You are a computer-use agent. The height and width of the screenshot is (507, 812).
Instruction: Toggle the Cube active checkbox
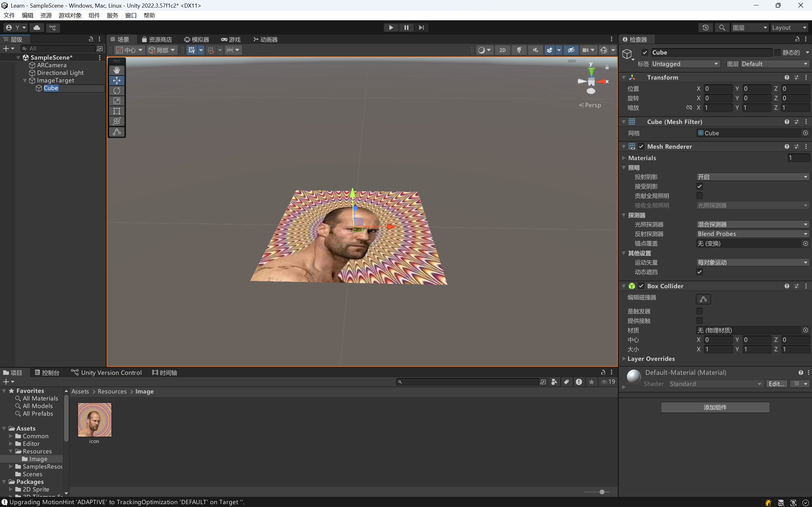click(644, 52)
